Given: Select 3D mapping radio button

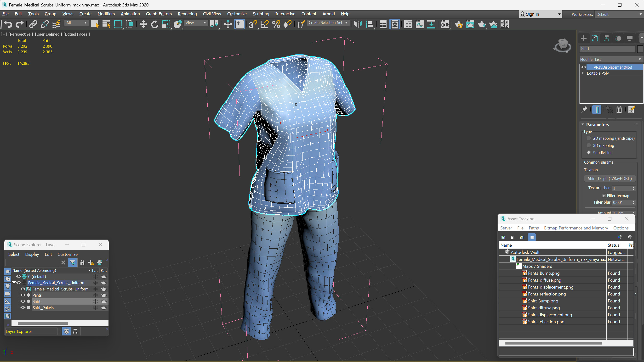Looking at the screenshot, I should pos(588,145).
